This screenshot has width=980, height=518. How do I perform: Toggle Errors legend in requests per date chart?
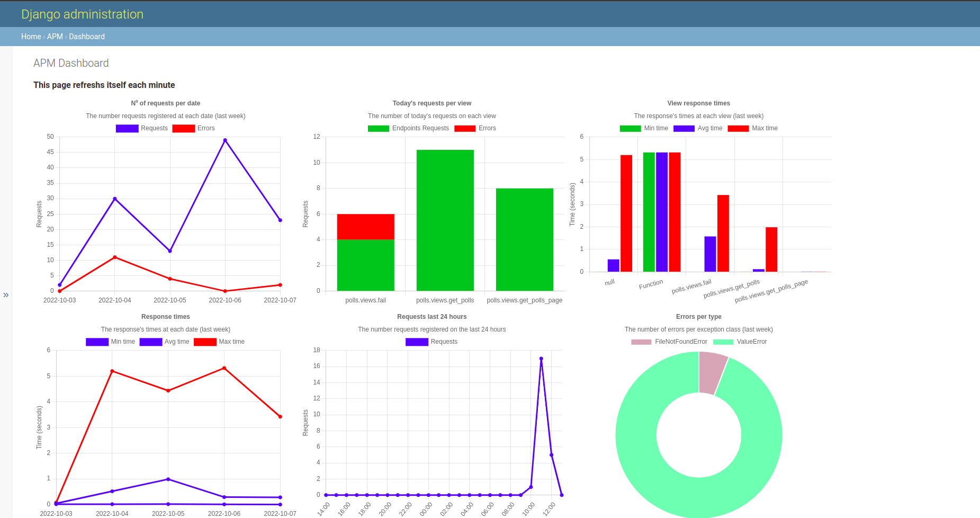pyautogui.click(x=193, y=128)
